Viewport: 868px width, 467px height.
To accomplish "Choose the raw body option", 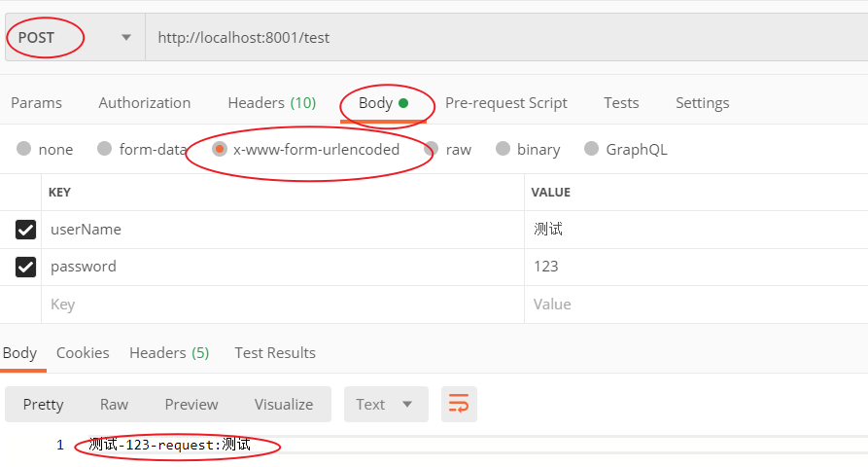I will coord(432,149).
